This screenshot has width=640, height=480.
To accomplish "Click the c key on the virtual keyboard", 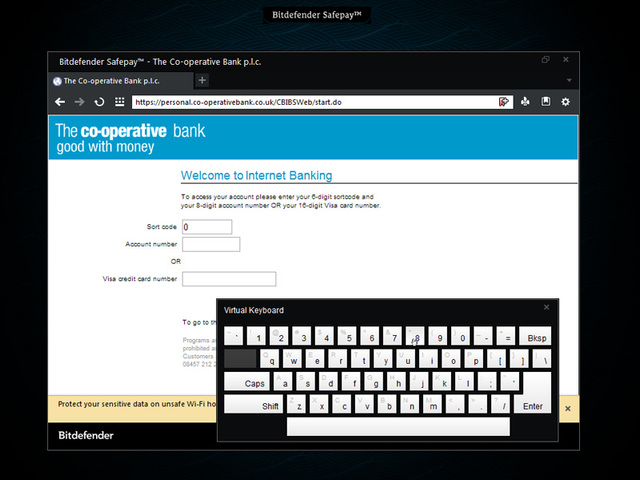I will coord(342,404).
